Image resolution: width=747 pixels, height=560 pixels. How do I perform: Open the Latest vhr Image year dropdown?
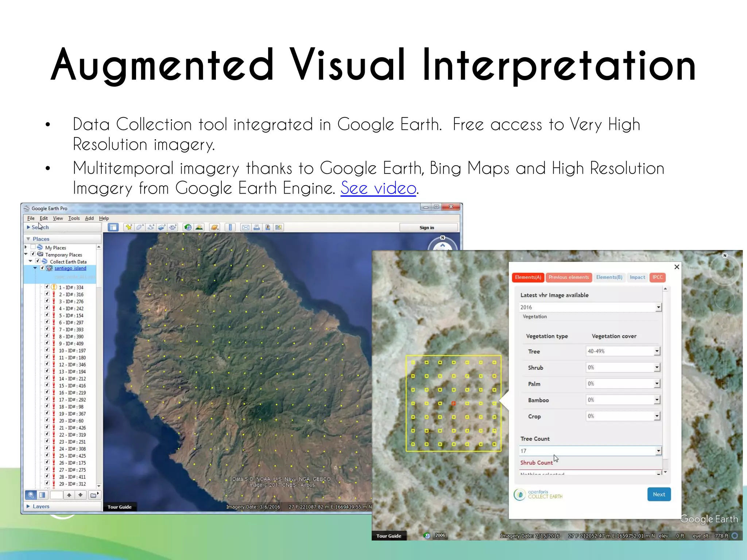pyautogui.click(x=658, y=307)
